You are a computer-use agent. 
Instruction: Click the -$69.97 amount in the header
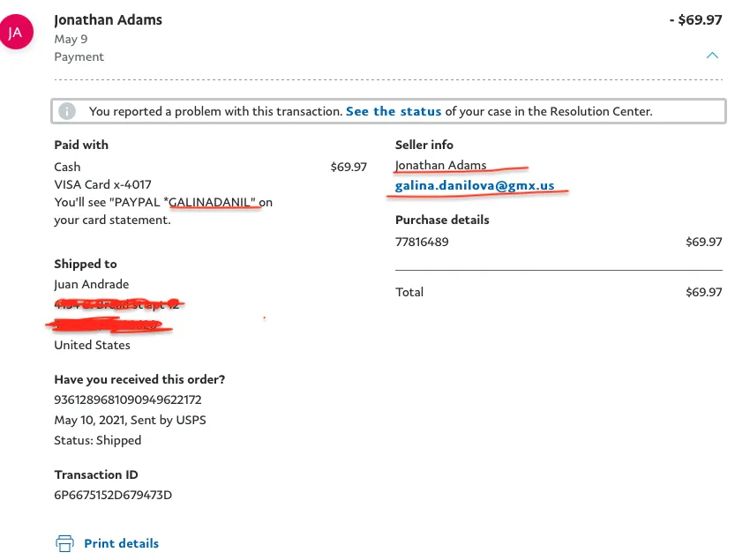click(x=695, y=19)
